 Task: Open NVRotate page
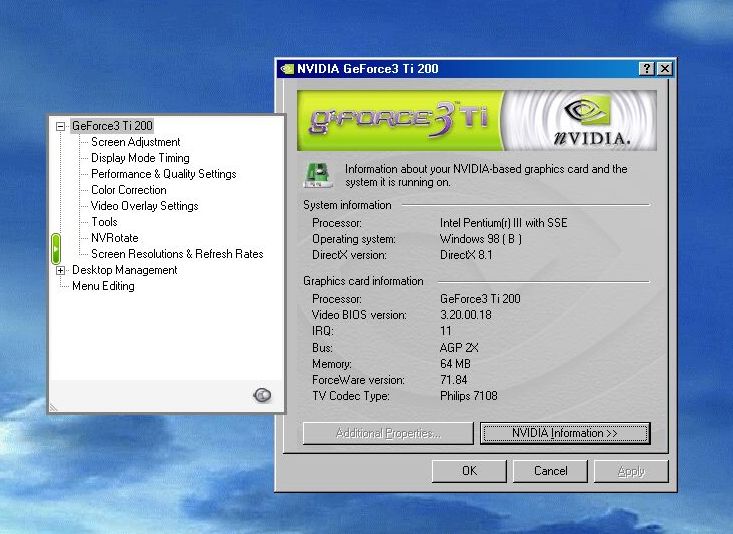[x=115, y=238]
